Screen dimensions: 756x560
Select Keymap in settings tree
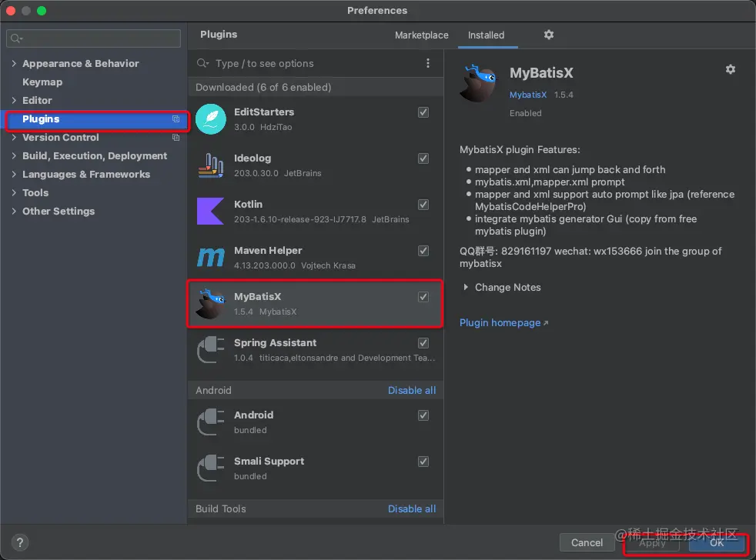(x=42, y=82)
